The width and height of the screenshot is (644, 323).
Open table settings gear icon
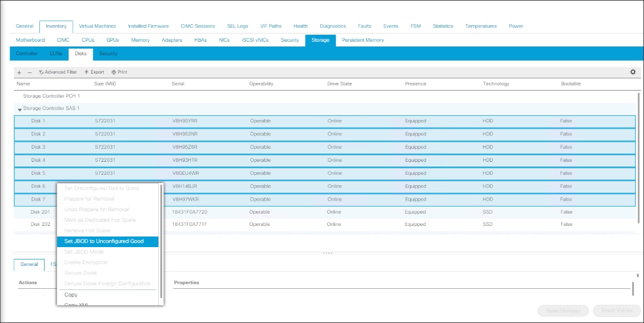point(633,72)
